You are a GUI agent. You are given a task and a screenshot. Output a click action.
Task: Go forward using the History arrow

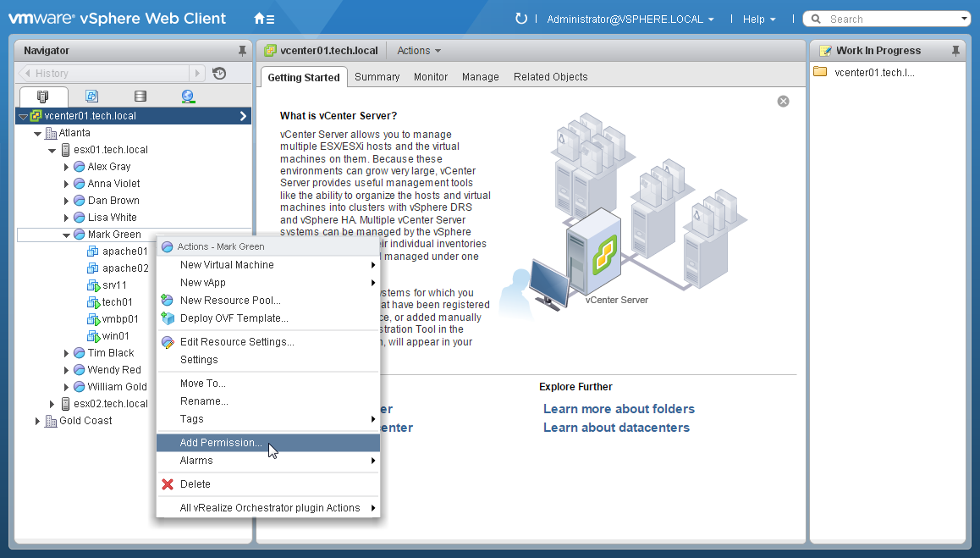pos(197,73)
